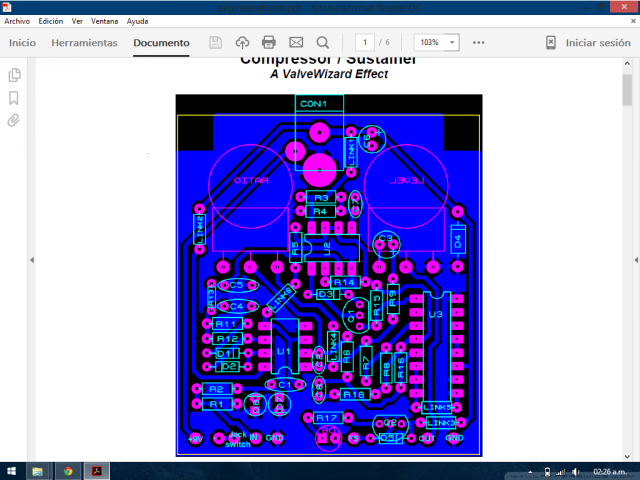
Task: Open the Ventana menu
Action: pyautogui.click(x=104, y=21)
